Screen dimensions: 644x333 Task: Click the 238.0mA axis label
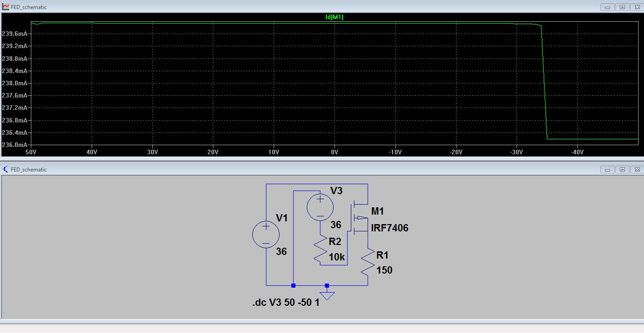[x=15, y=83]
